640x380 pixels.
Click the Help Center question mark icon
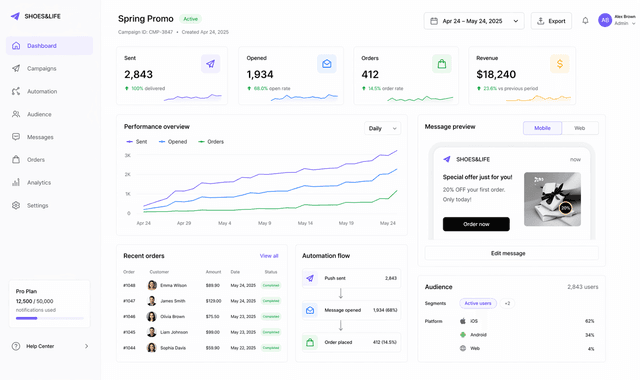[16, 346]
